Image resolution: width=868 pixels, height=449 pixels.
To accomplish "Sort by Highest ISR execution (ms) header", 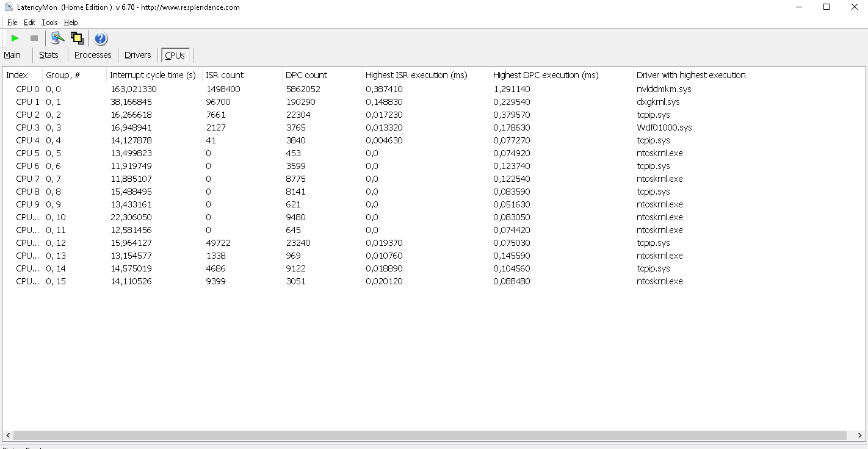I will click(x=426, y=75).
